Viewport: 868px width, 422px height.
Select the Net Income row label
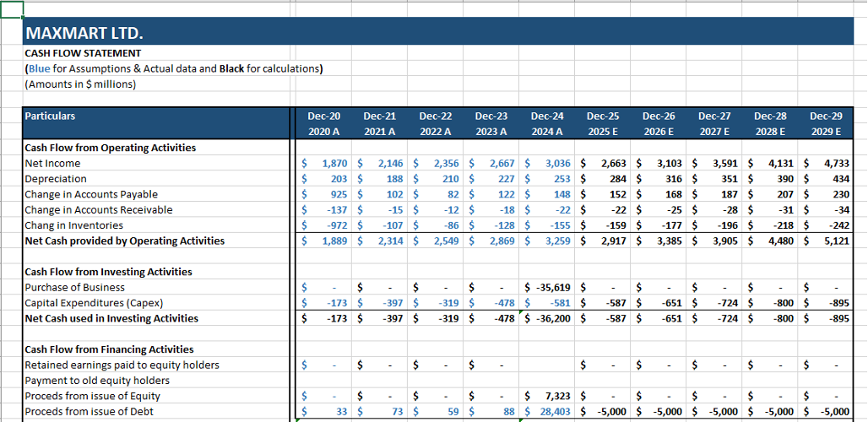52,163
